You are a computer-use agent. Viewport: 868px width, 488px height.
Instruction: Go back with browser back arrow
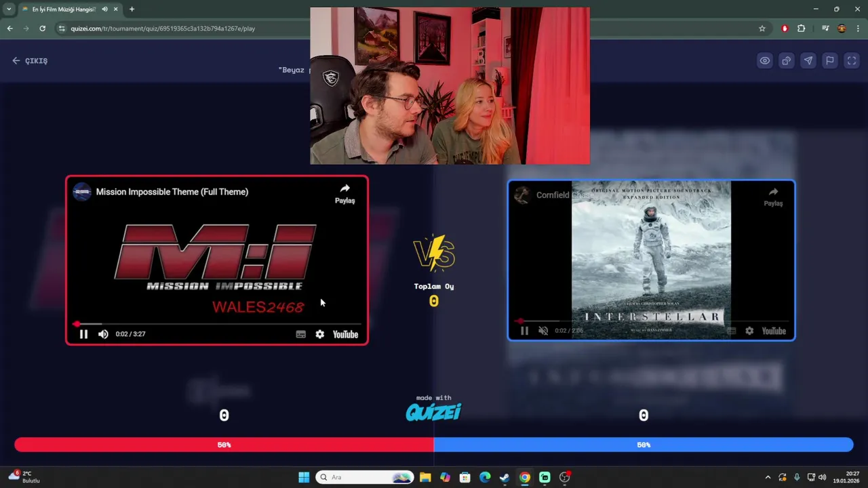9,28
